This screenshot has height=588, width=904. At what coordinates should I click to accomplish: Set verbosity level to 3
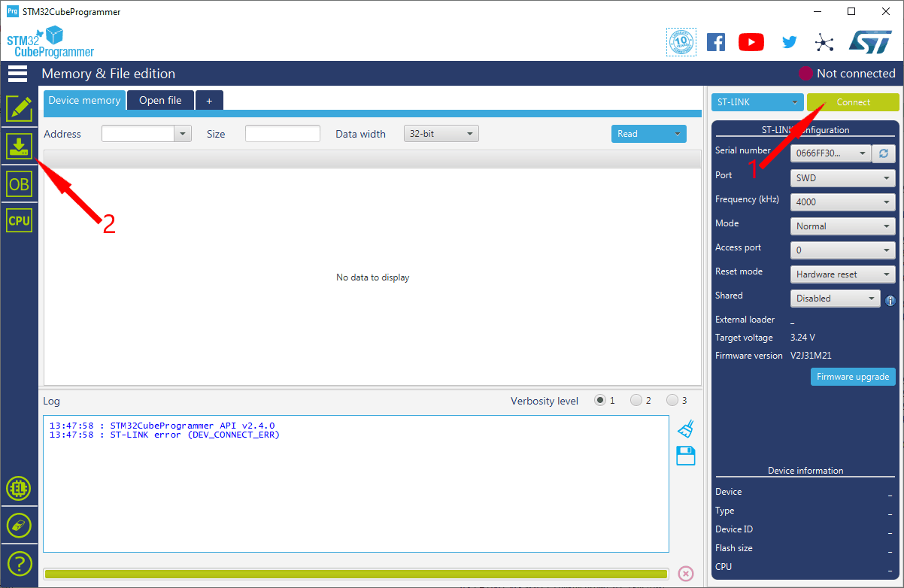(x=672, y=401)
